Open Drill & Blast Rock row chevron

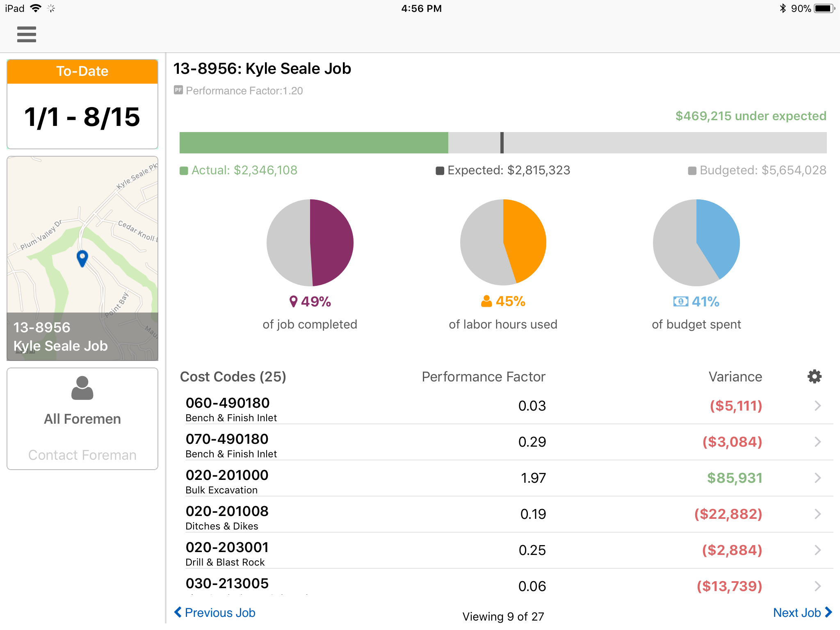817,550
